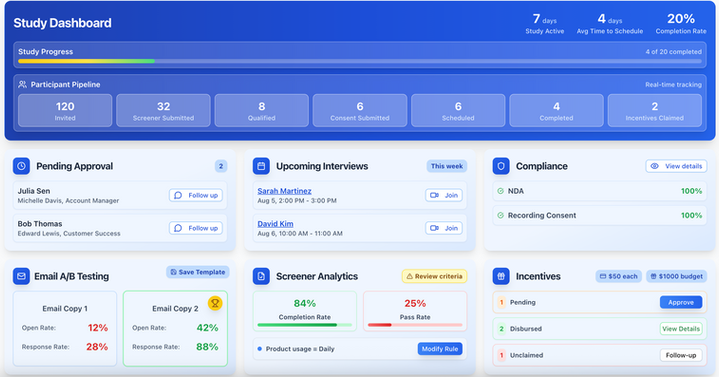View Details of disbursed incentives
Viewport: 719px width, 377px height.
coord(681,329)
